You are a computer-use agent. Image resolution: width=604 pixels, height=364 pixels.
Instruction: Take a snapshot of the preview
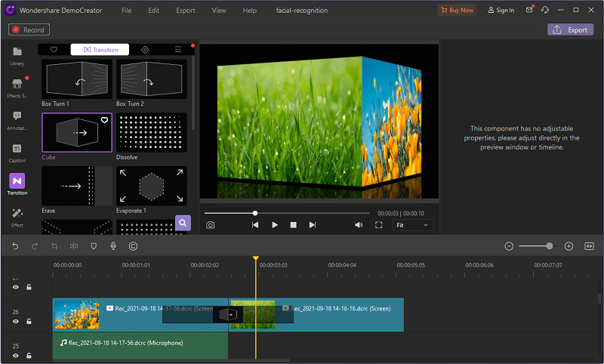point(211,225)
